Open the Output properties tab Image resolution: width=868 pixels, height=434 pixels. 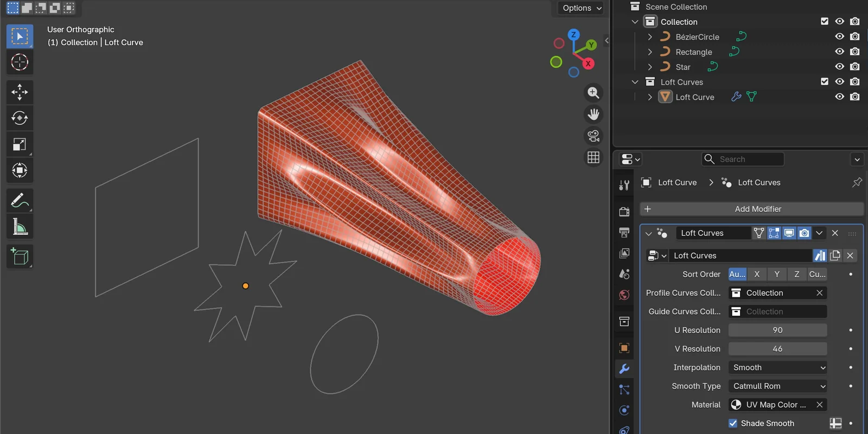[x=624, y=232]
